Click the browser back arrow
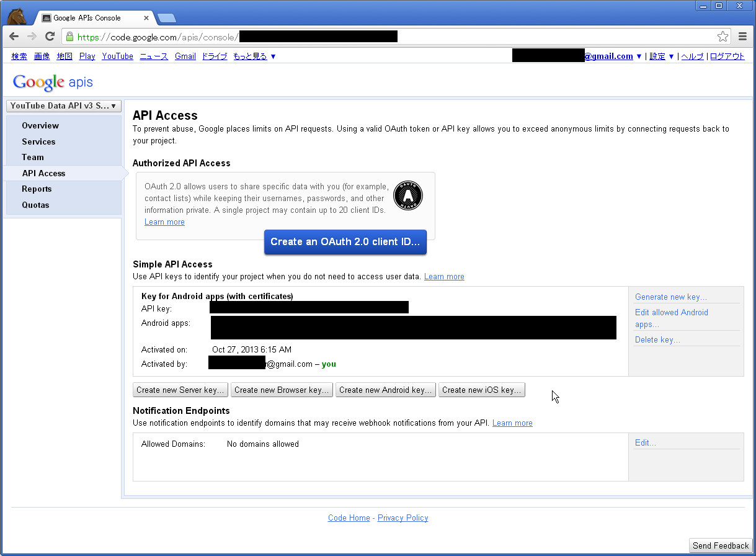Image resolution: width=756 pixels, height=556 pixels. (x=14, y=37)
